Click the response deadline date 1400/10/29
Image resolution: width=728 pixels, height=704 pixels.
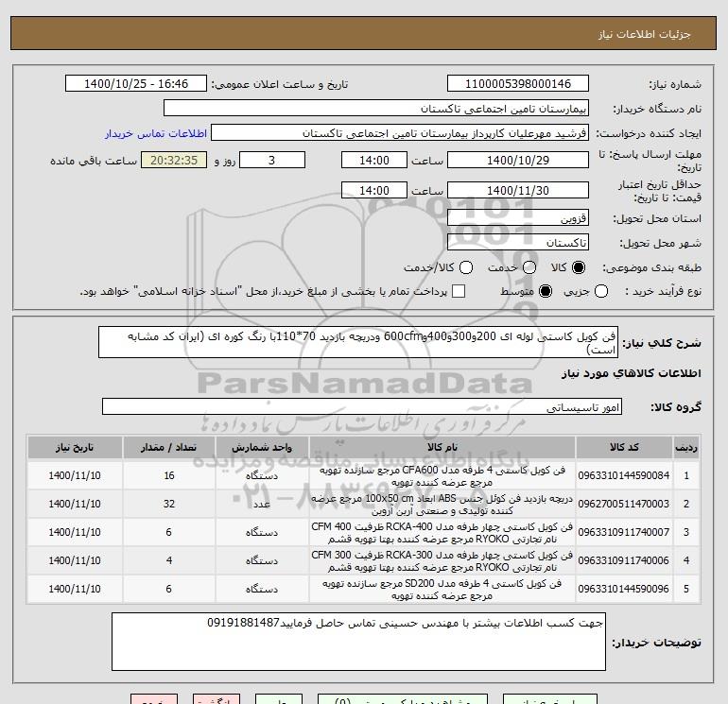(518, 160)
